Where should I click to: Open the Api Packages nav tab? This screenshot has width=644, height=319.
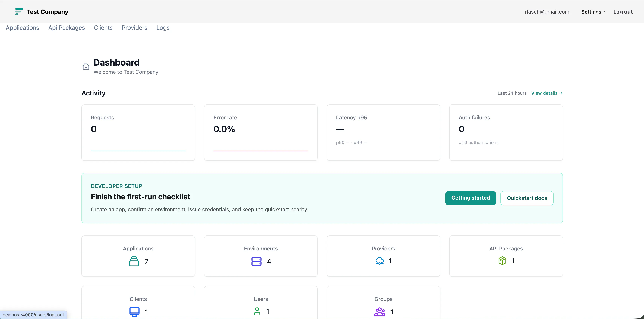tap(67, 28)
